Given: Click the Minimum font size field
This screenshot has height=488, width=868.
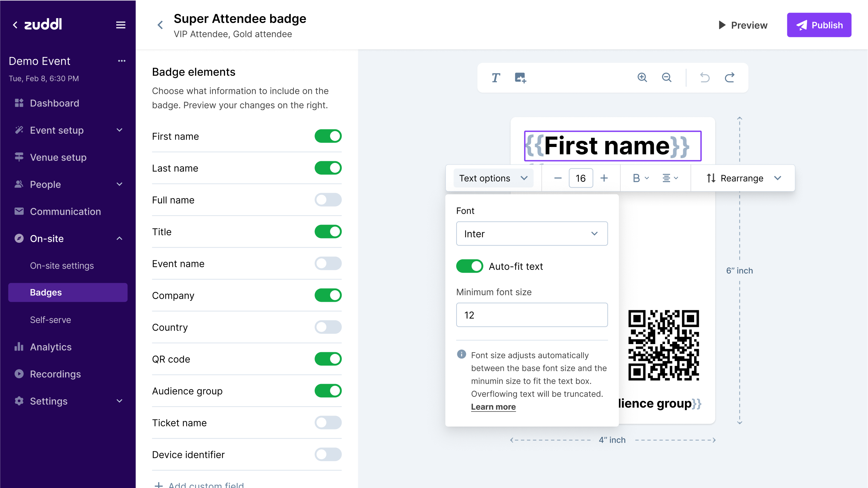Looking at the screenshot, I should coord(532,315).
